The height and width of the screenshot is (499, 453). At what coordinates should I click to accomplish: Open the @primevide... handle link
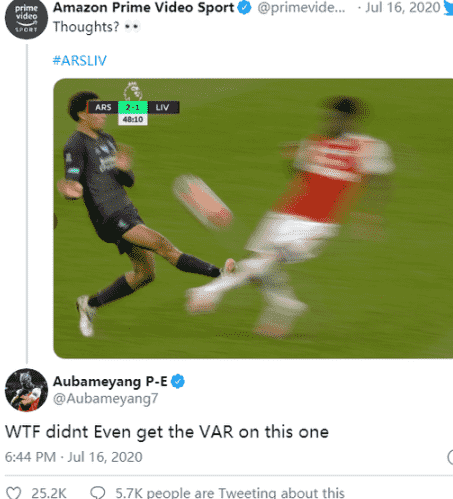pyautogui.click(x=301, y=8)
